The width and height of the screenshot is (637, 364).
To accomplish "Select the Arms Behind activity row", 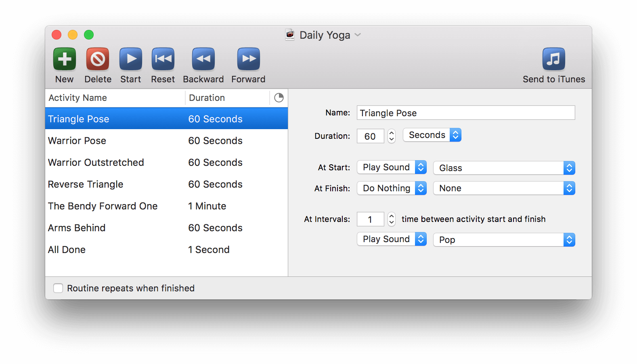I will 166,228.
